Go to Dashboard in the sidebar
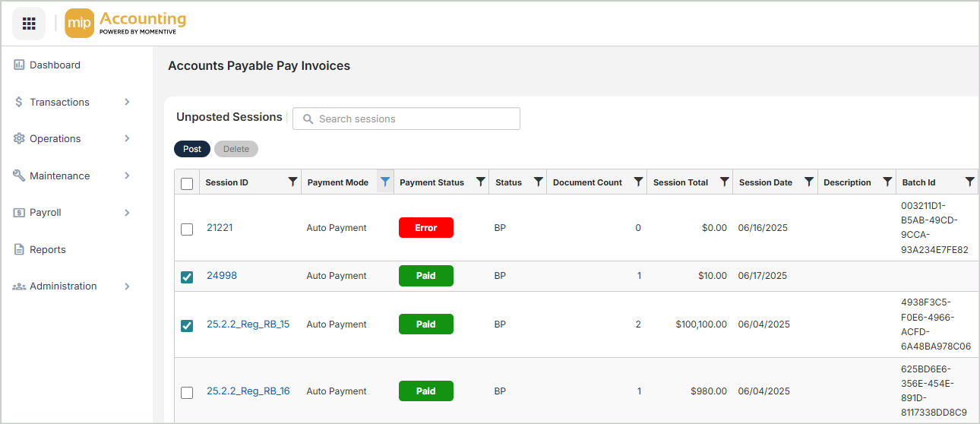The image size is (980, 424). pyautogui.click(x=55, y=65)
